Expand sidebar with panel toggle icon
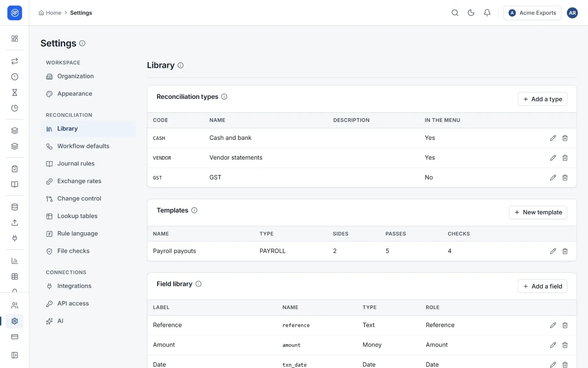This screenshot has height=368, width=588. [x=14, y=355]
